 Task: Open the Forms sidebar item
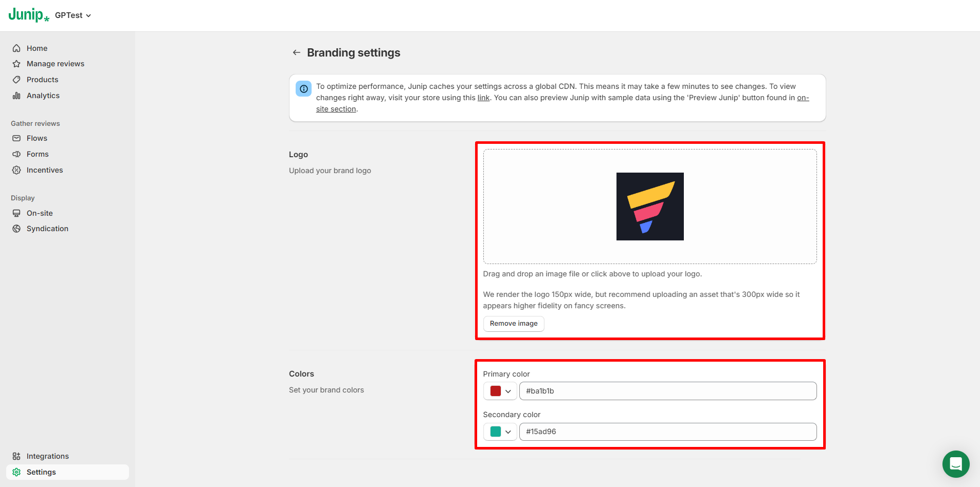click(x=38, y=154)
